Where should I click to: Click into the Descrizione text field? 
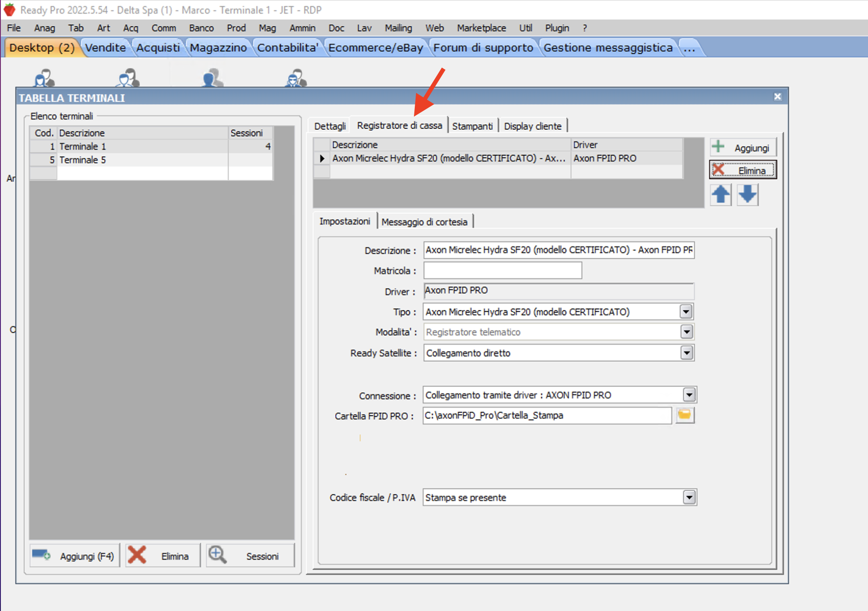point(559,250)
